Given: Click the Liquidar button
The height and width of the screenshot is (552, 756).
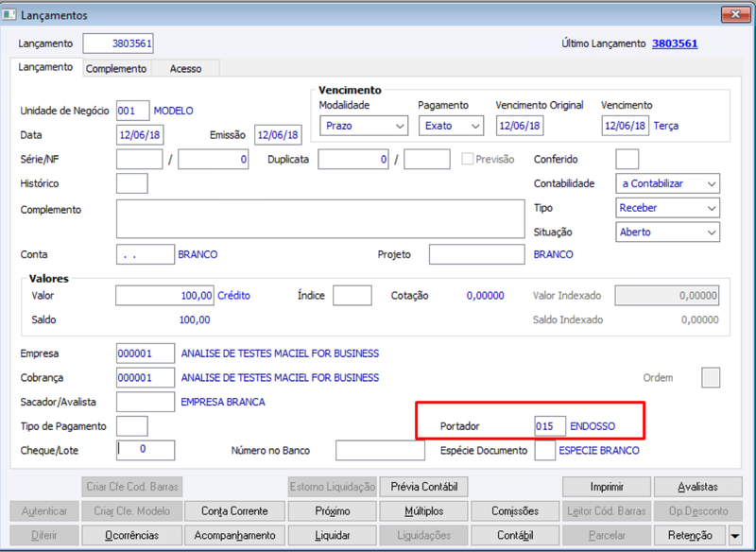Looking at the screenshot, I should tap(333, 535).
